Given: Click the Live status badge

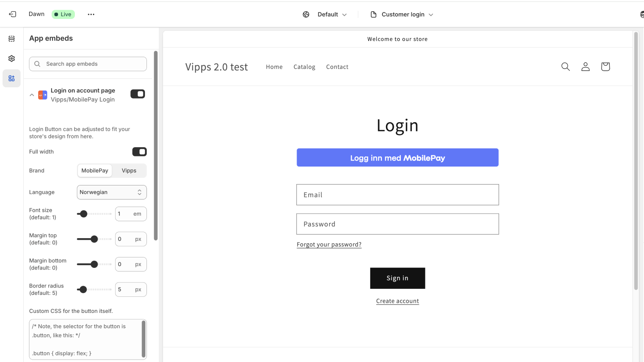Looking at the screenshot, I should coord(63,14).
